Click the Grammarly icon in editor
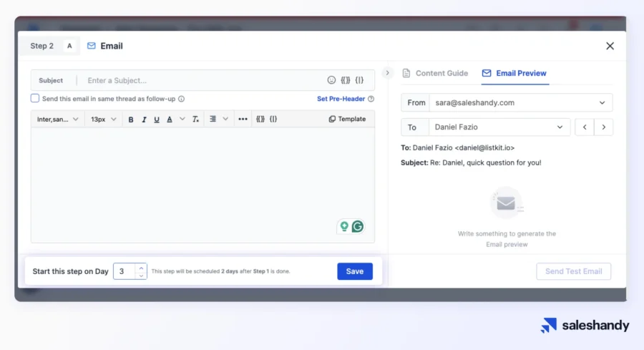 click(358, 227)
